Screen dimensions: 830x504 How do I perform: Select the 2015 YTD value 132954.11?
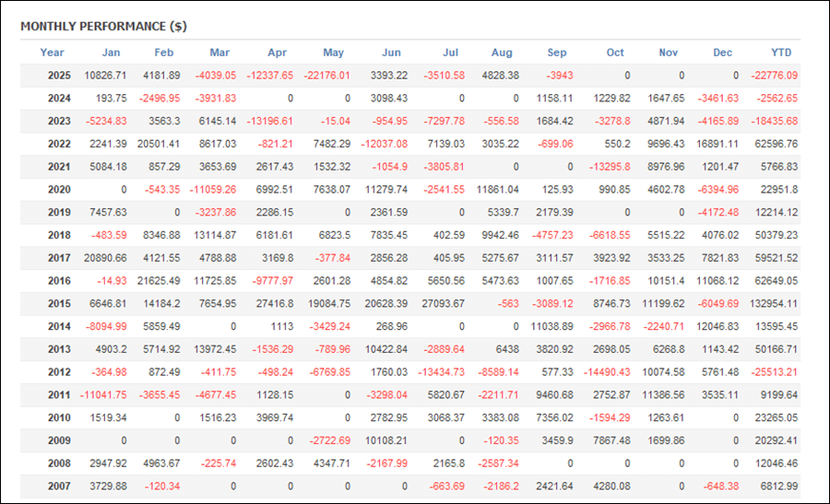coord(772,302)
